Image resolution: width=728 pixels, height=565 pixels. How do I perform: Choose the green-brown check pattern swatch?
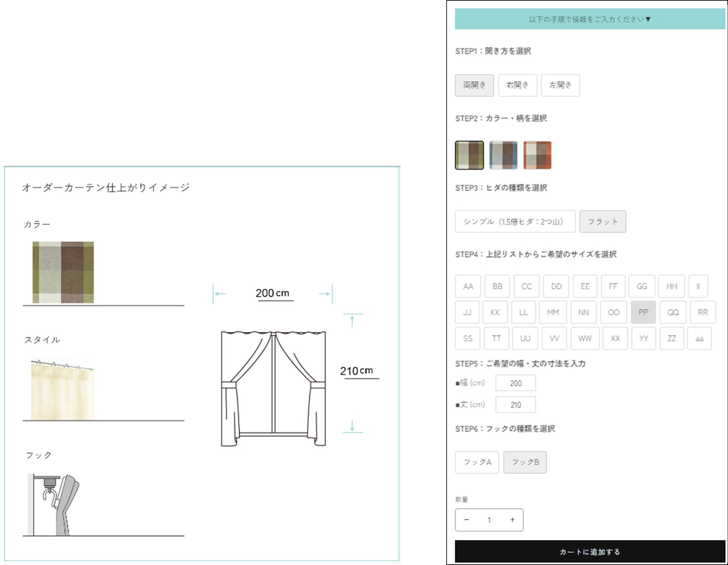pyautogui.click(x=469, y=155)
